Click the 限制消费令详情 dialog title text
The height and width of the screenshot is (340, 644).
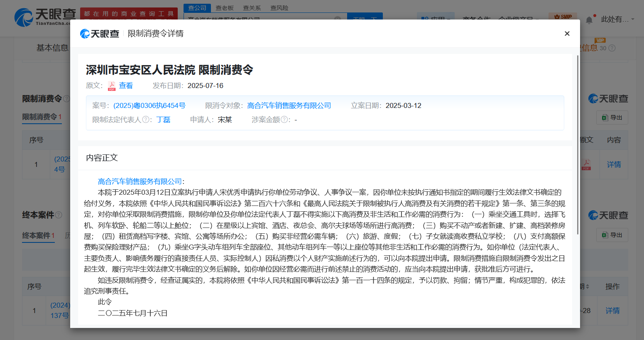(156, 34)
